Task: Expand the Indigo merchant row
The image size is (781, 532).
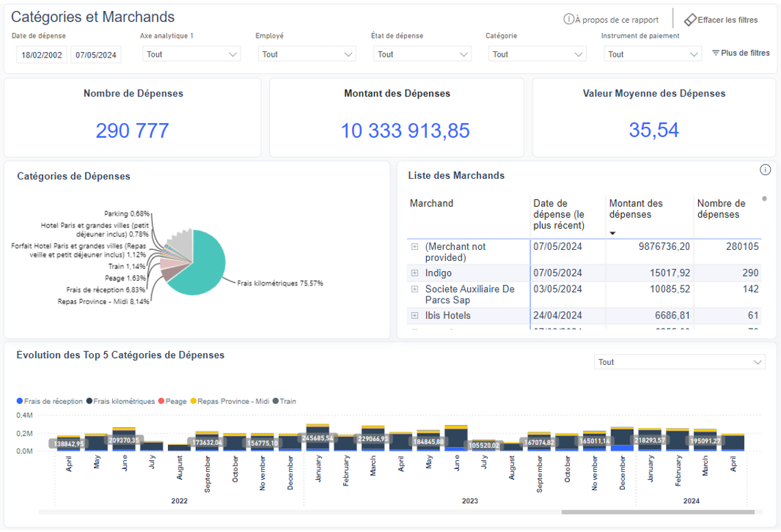Action: pyautogui.click(x=414, y=273)
